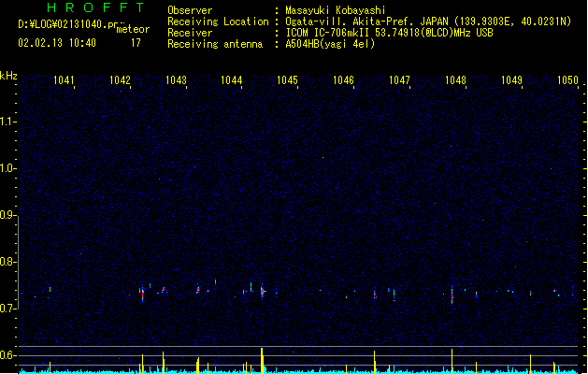
Task: Select antenna value A504HB(yagi 4el)
Action: [330, 44]
